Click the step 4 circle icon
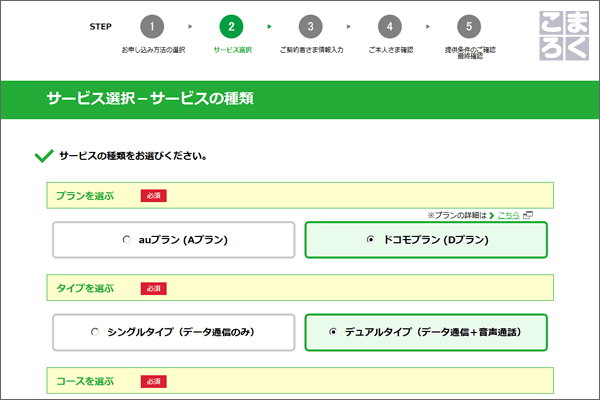The image size is (600, 400). (x=390, y=26)
